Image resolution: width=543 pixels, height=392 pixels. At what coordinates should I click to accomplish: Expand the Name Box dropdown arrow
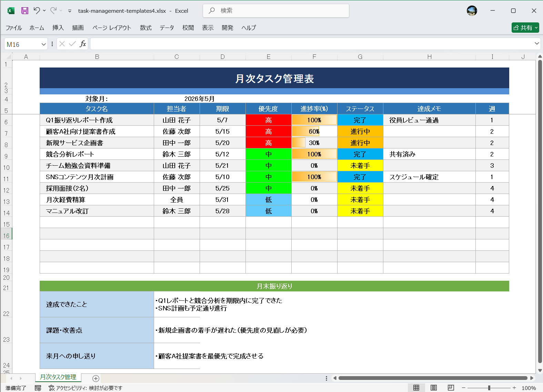pos(43,44)
